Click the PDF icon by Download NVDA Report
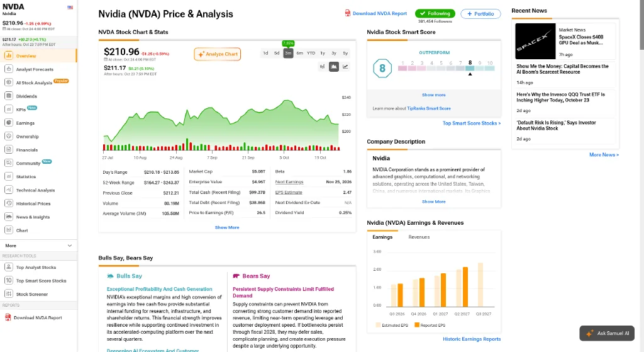This screenshot has width=644, height=352. coord(348,13)
